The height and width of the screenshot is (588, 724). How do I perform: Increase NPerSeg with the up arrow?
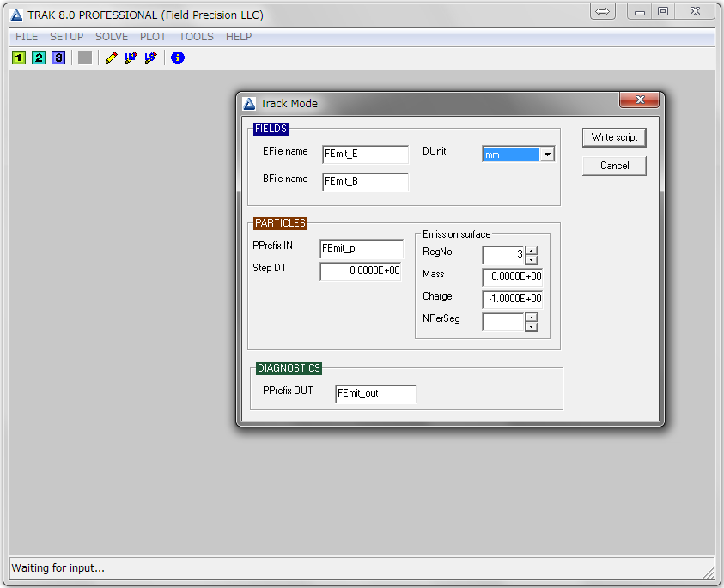click(x=532, y=318)
